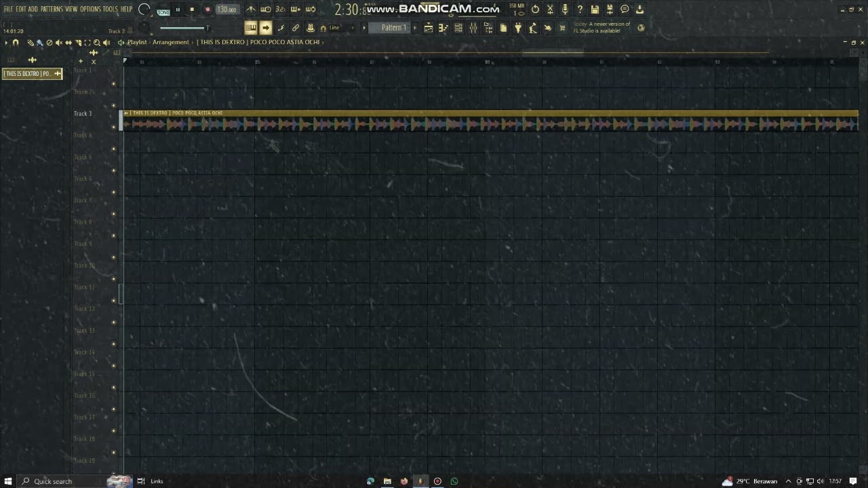Toggle SONG/pattern mode switch
Image resolution: width=868 pixels, height=488 pixels.
point(163,11)
